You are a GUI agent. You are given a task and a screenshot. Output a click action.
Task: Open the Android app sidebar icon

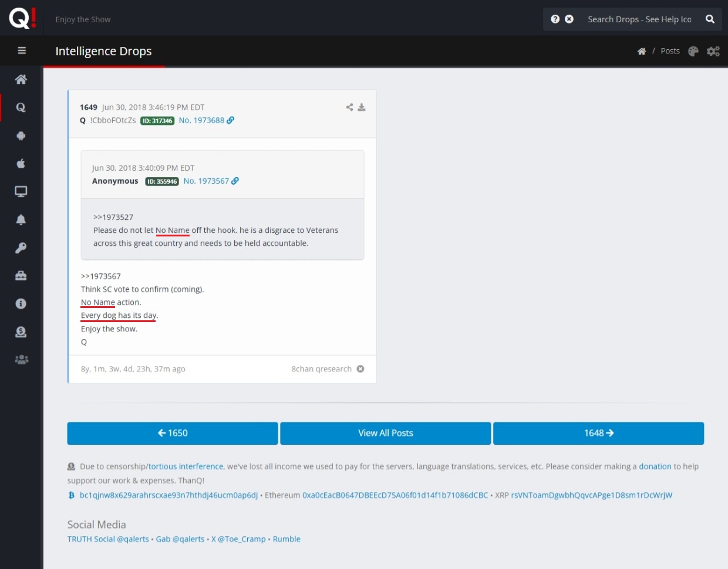coord(21,136)
